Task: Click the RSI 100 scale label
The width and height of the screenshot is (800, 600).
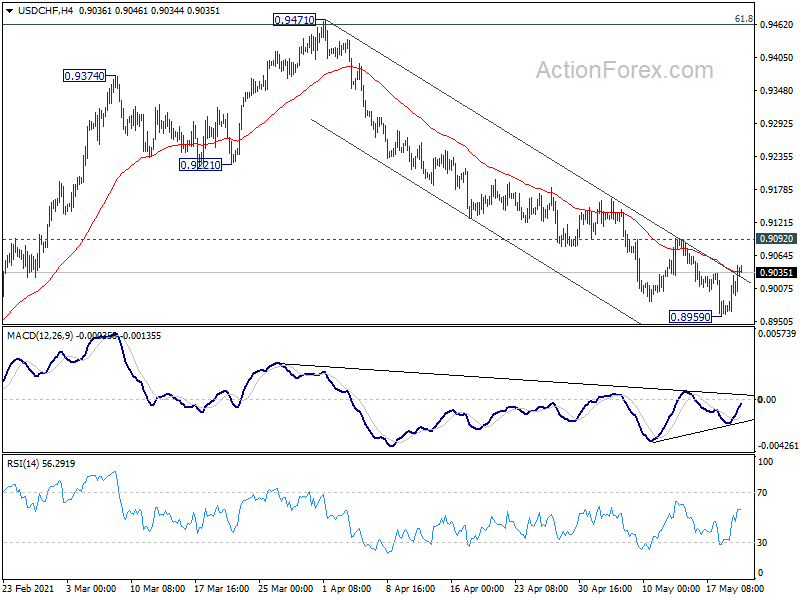Action: 765,462
